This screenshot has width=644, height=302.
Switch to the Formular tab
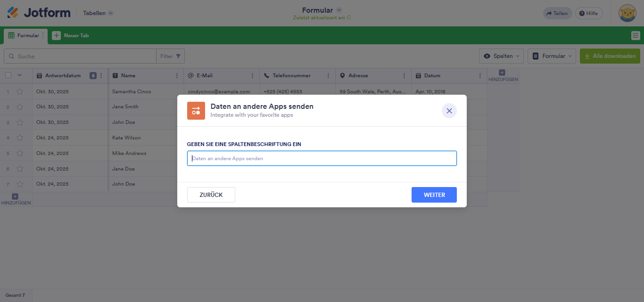pyautogui.click(x=25, y=35)
